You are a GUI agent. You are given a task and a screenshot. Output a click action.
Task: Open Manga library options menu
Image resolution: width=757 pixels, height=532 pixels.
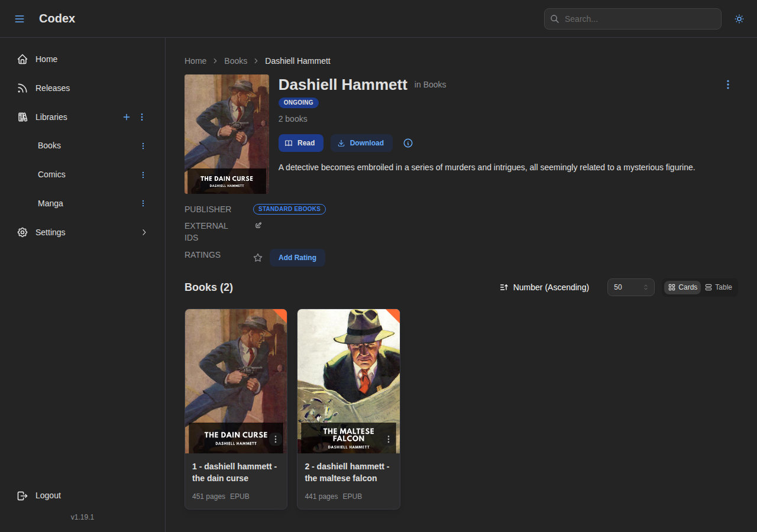coord(143,203)
